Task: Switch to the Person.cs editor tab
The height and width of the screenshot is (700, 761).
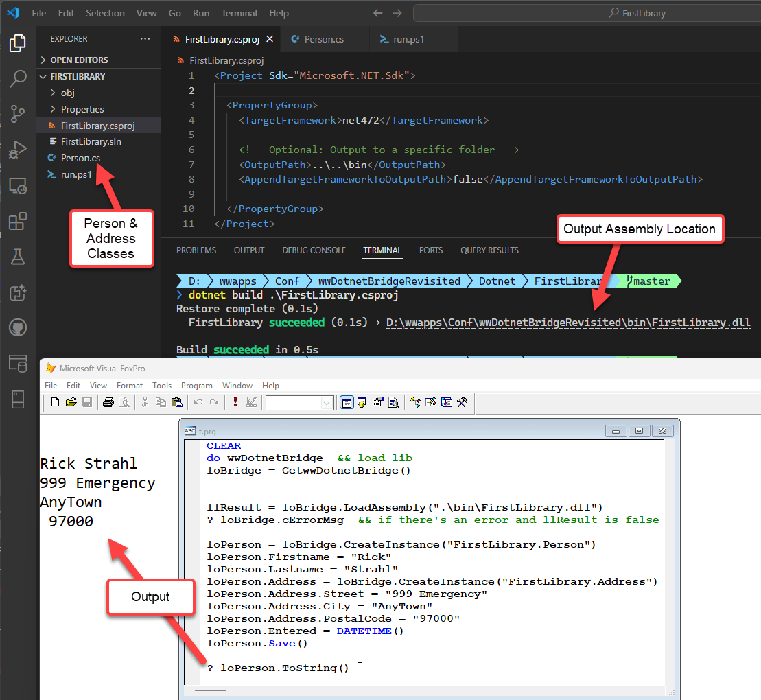Action: (323, 39)
